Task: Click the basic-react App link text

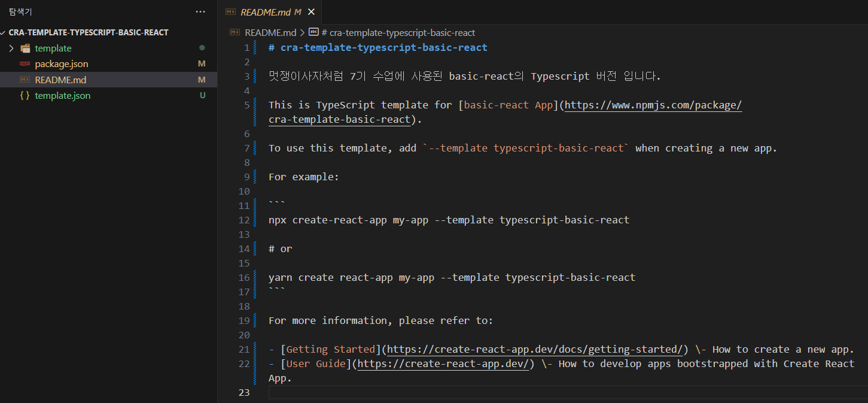Action: point(508,105)
